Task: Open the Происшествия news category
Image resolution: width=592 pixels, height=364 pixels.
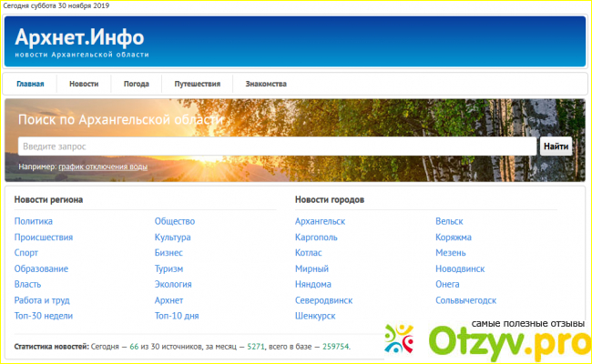Action: tap(44, 237)
